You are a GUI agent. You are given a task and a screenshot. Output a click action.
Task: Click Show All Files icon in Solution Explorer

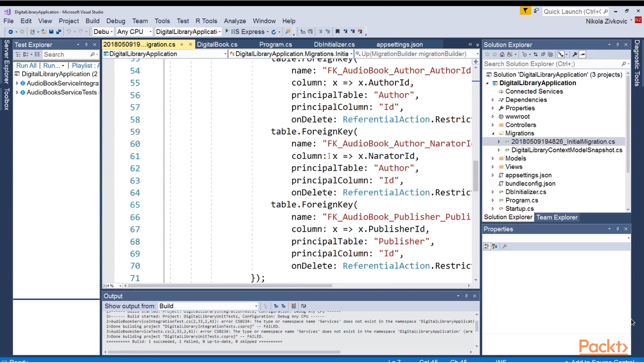tap(550, 54)
